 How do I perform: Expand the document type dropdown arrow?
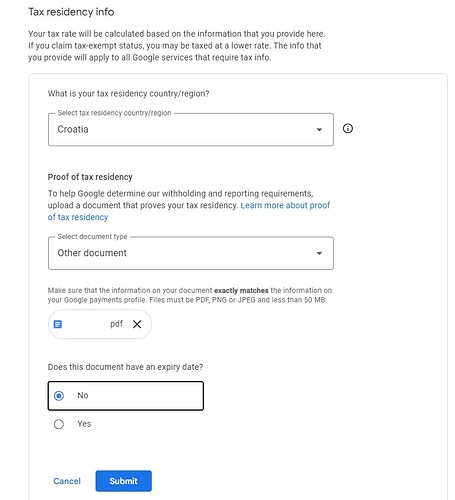point(319,253)
